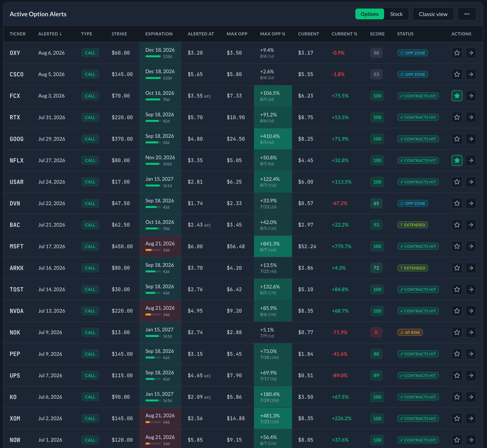Viewport: 487px width, 448px height.
Task: Sort by the SCORE column header
Action: point(377,34)
